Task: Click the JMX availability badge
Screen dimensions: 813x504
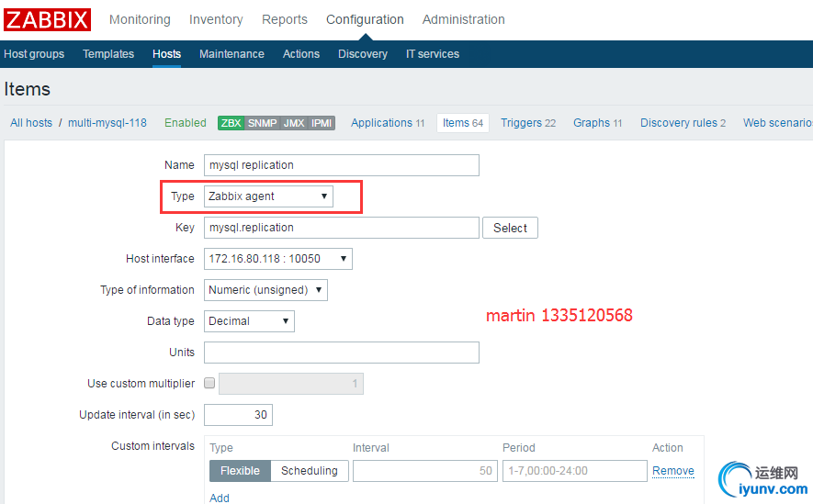Action: click(294, 123)
